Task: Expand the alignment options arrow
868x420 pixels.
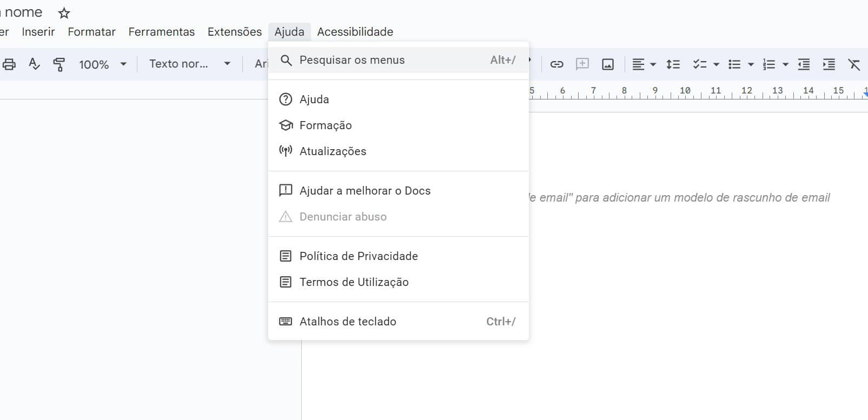Action: pos(653,64)
